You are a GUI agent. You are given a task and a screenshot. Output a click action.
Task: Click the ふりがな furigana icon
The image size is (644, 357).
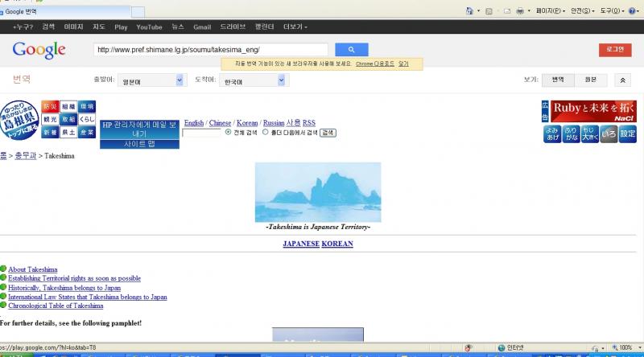tap(571, 133)
